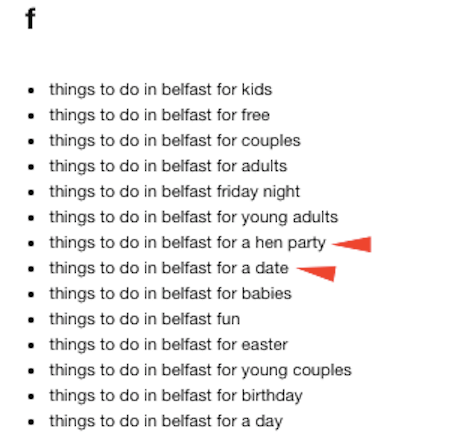458x444 pixels.
Task: Choose 'things to do in belfast for easter'
Action: [x=169, y=345]
